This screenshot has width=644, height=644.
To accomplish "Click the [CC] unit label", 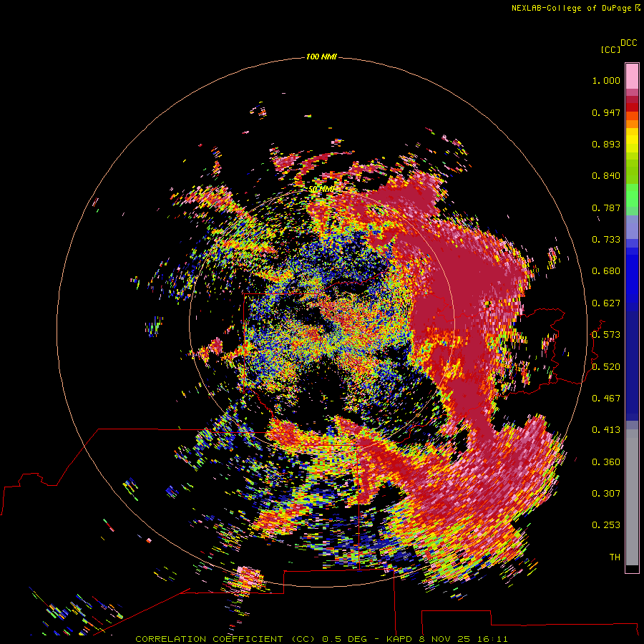I will click(x=610, y=49).
